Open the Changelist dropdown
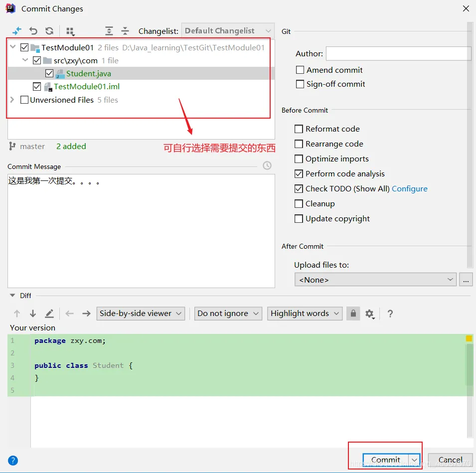 click(228, 31)
